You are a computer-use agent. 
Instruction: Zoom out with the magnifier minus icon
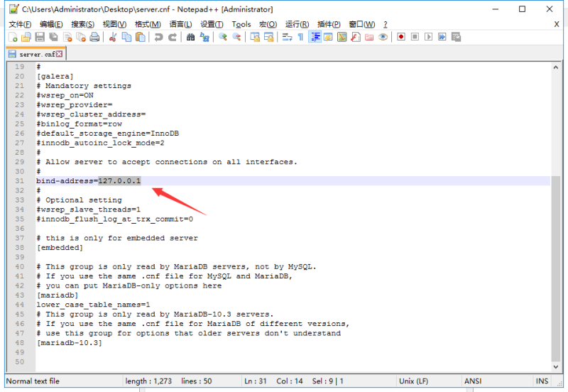click(x=236, y=37)
